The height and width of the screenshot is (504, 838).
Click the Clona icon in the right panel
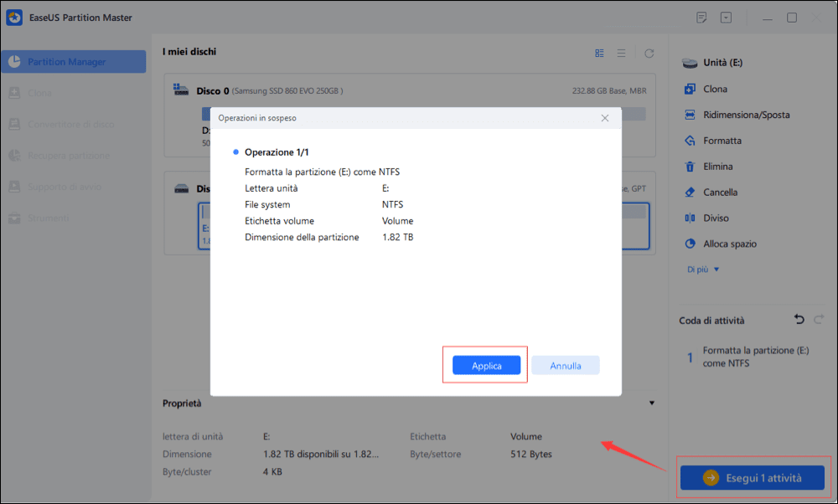690,89
